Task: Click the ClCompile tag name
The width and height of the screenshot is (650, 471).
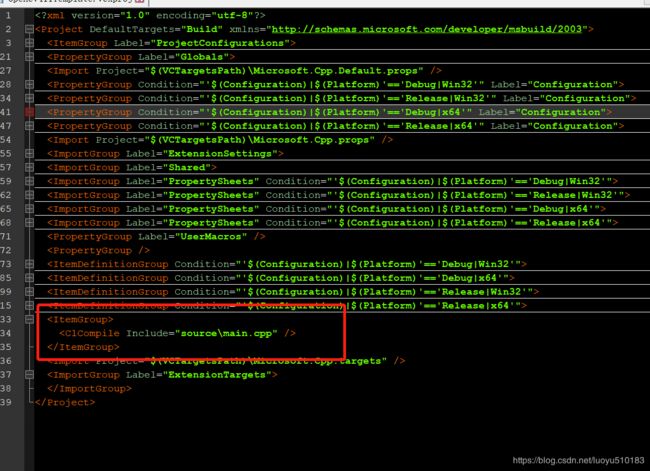Action: tap(92, 333)
